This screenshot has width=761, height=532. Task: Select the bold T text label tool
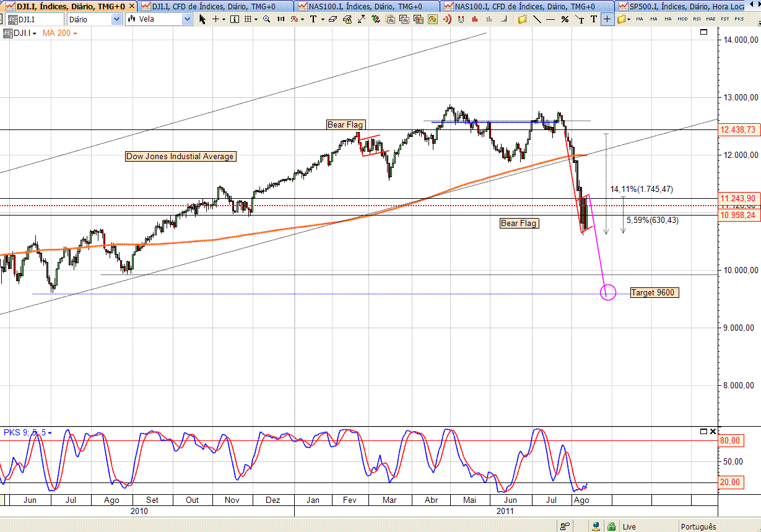pos(594,19)
